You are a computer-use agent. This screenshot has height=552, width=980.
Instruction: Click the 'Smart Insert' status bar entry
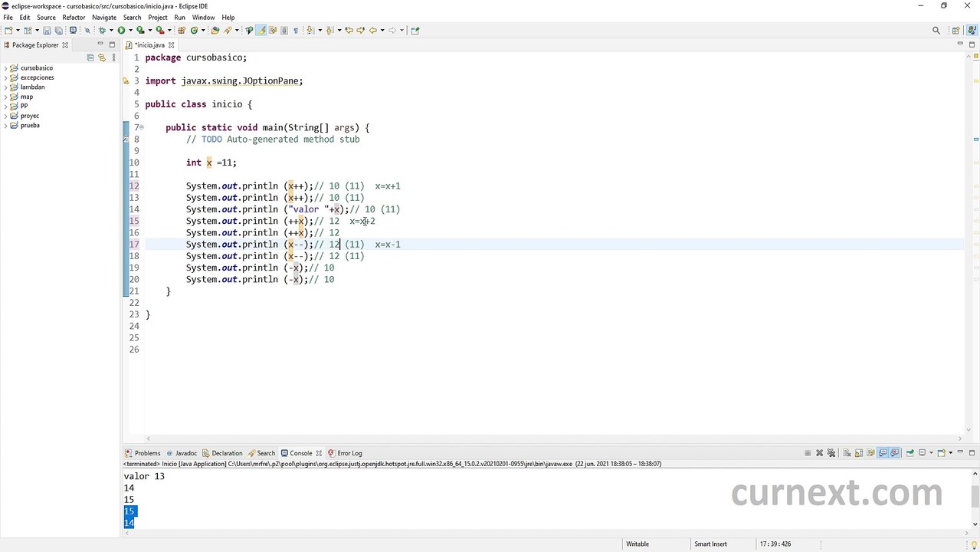(x=710, y=544)
